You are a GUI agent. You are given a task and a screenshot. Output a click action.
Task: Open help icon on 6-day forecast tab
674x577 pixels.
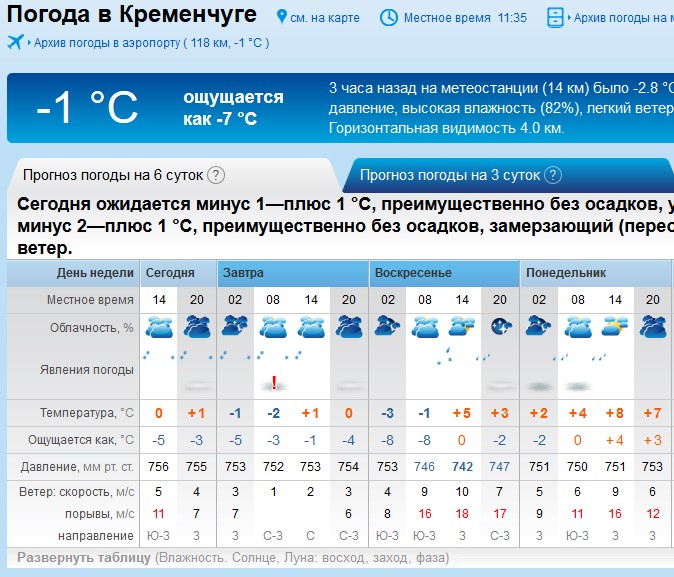[215, 175]
